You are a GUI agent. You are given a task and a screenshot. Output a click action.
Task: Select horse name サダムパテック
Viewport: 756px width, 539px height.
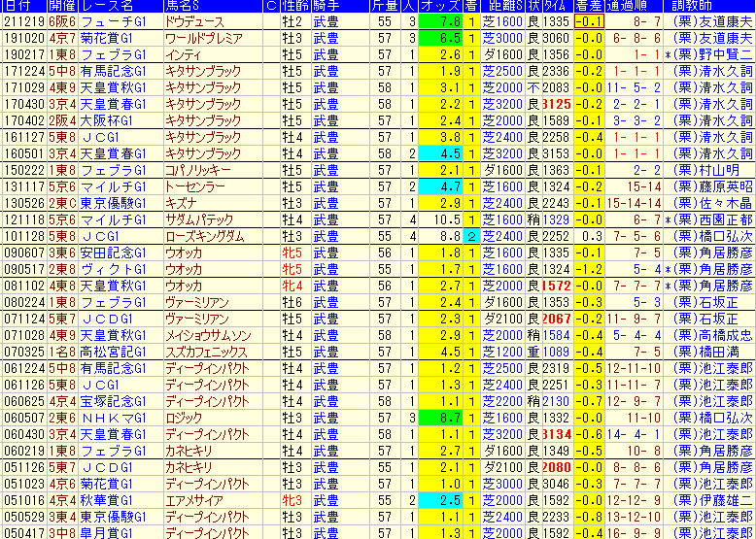pos(198,219)
